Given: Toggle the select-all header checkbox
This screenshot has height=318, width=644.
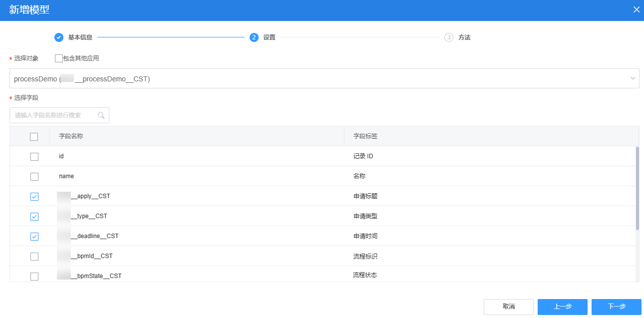Looking at the screenshot, I should point(34,136).
